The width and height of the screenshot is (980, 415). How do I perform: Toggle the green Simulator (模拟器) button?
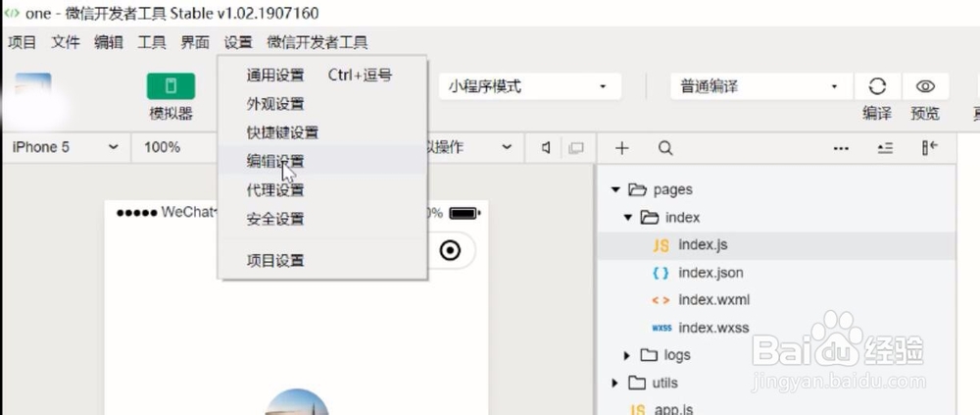171,85
